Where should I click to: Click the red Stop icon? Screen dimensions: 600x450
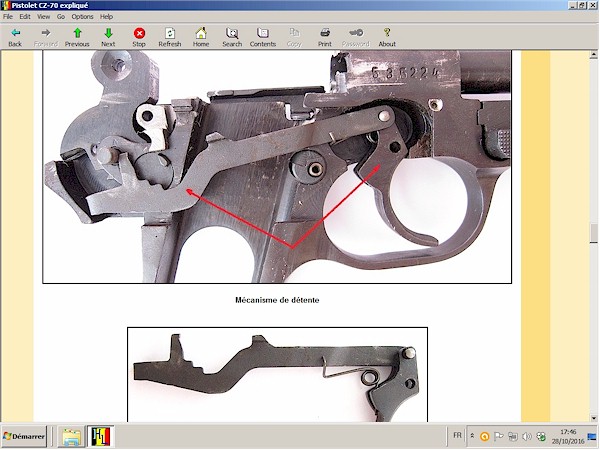tap(139, 37)
